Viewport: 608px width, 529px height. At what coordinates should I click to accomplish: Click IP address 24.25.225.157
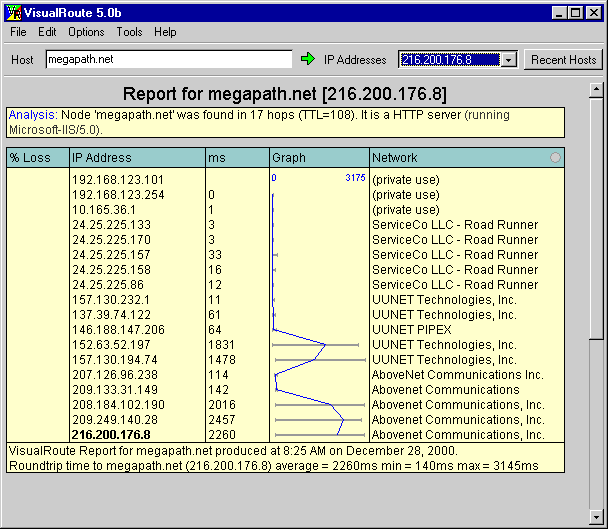[111, 255]
